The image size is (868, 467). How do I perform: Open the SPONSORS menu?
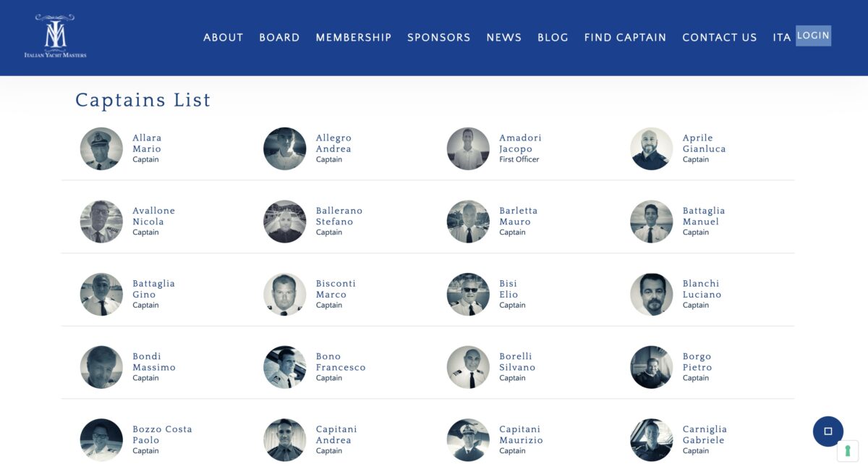coord(438,38)
